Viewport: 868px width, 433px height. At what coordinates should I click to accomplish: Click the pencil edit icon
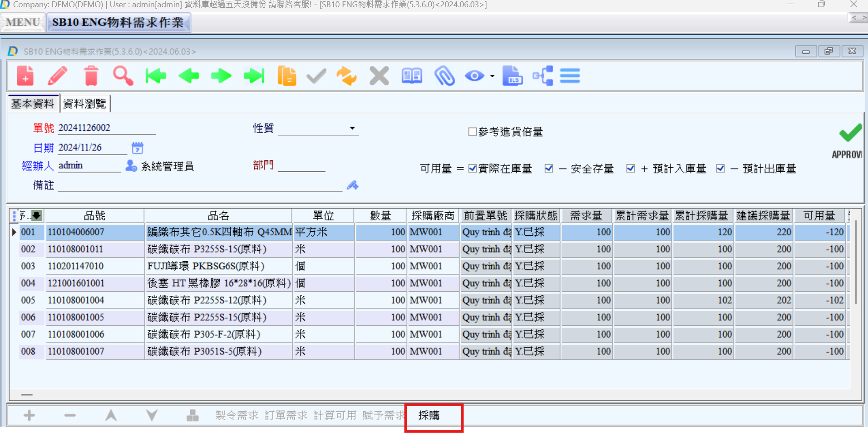pos(58,76)
